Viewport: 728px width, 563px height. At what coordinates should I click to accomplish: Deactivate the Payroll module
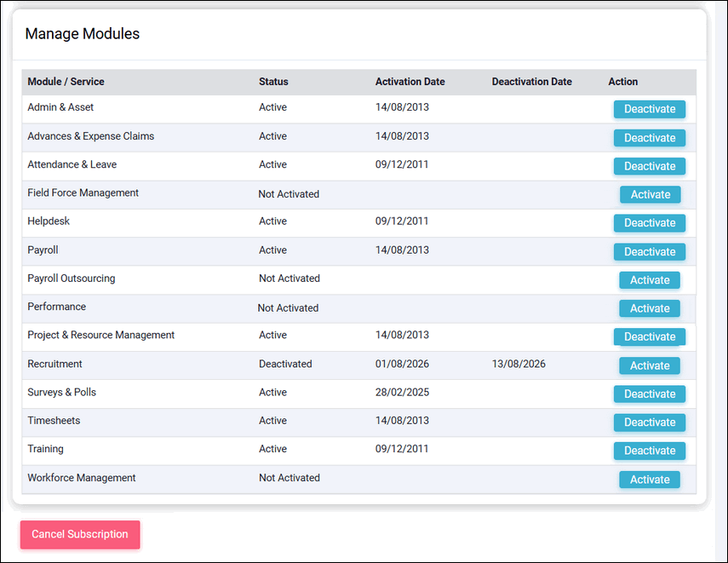tap(649, 252)
